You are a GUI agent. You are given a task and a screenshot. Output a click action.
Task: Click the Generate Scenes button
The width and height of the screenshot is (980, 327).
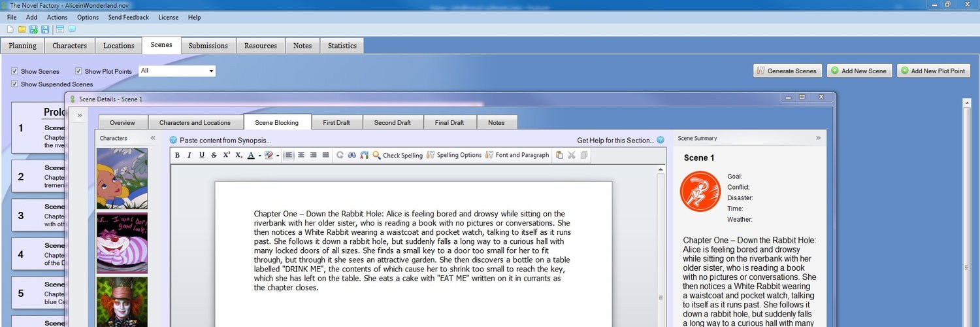pyautogui.click(x=787, y=71)
